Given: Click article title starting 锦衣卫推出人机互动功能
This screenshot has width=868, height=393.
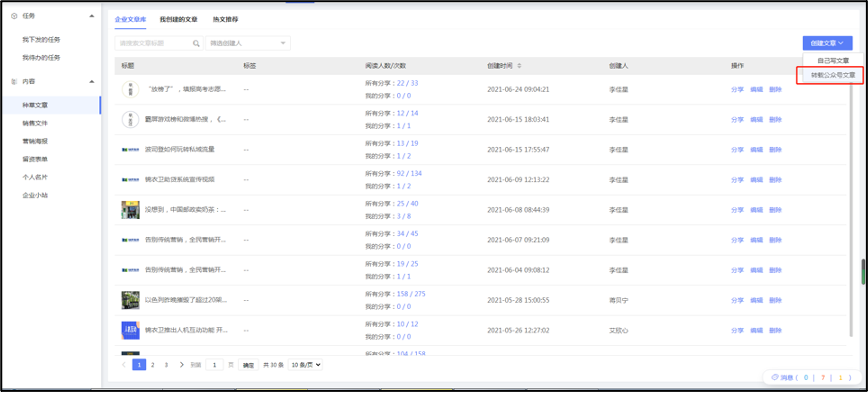Looking at the screenshot, I should click(186, 330).
